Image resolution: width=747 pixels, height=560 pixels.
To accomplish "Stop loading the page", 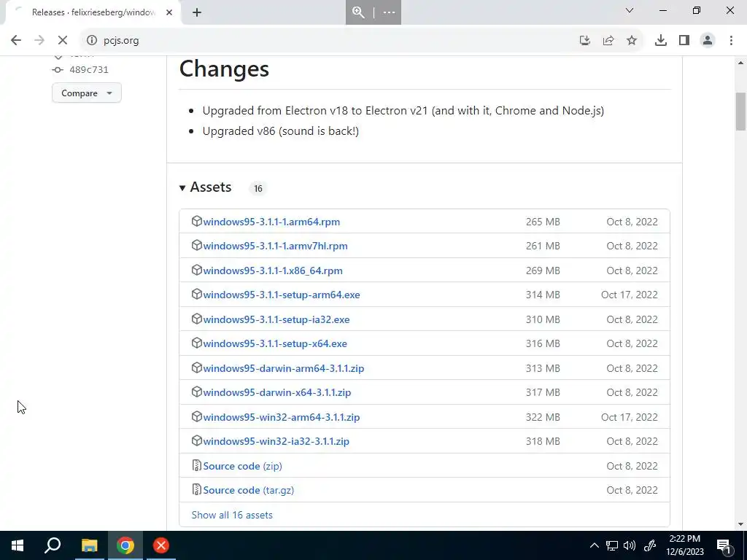I will point(63,41).
